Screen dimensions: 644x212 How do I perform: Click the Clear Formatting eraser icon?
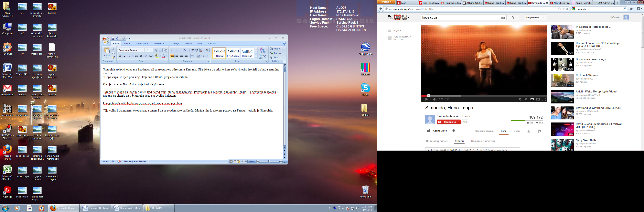(165, 50)
